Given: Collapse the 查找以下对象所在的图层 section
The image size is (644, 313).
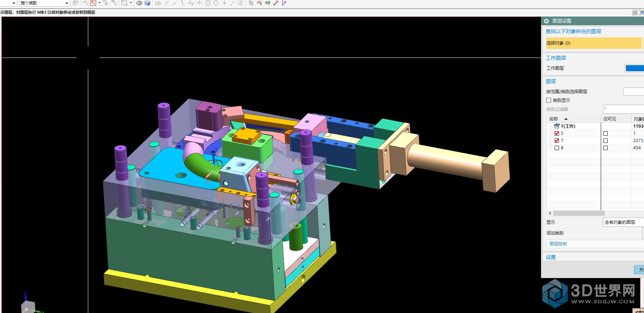Looking at the screenshot, I should pyautogui.click(x=573, y=31).
